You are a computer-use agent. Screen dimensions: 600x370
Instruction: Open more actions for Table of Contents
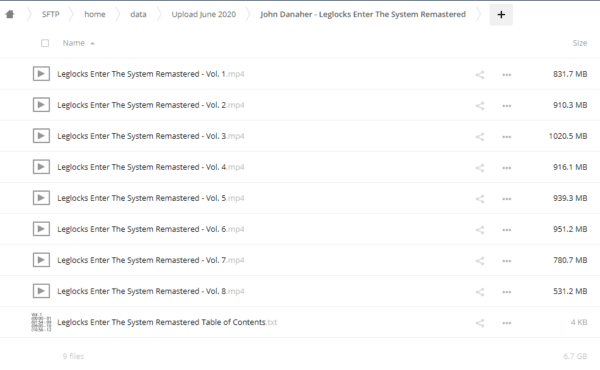pyautogui.click(x=507, y=323)
